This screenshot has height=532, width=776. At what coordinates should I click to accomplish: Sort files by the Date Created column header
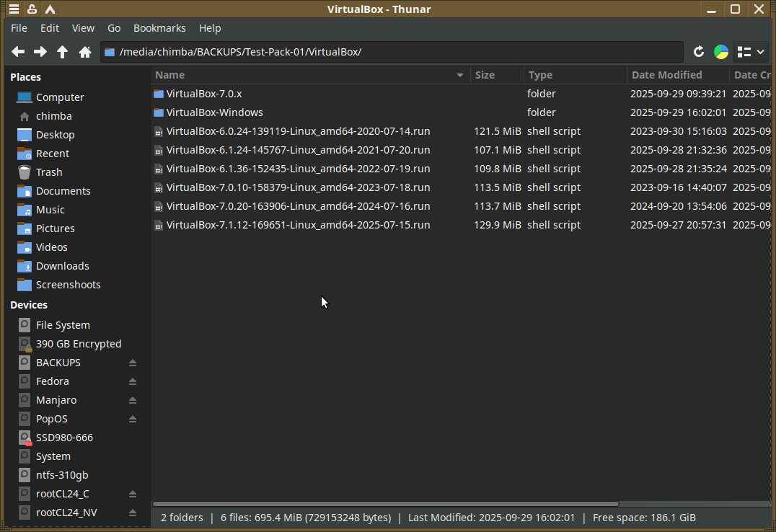pyautogui.click(x=751, y=75)
